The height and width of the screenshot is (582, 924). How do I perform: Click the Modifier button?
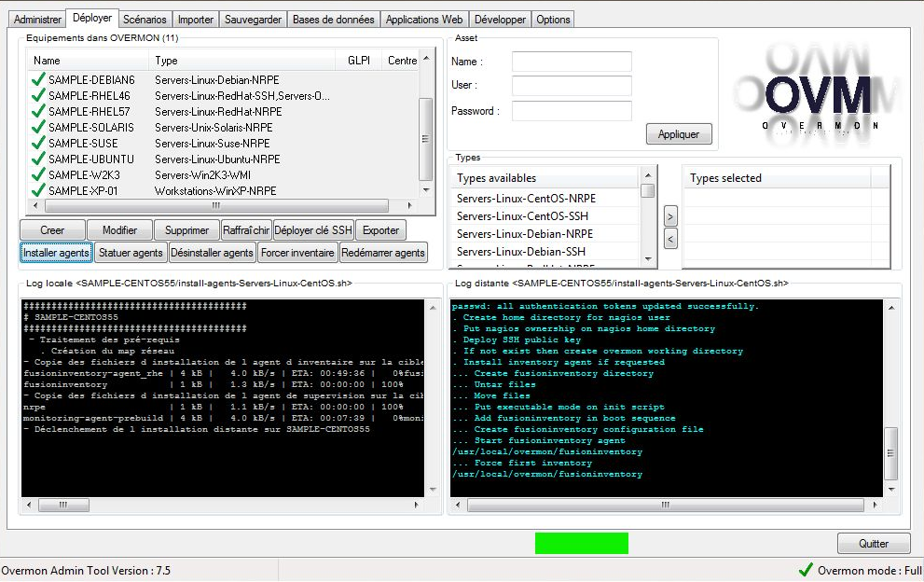point(119,230)
